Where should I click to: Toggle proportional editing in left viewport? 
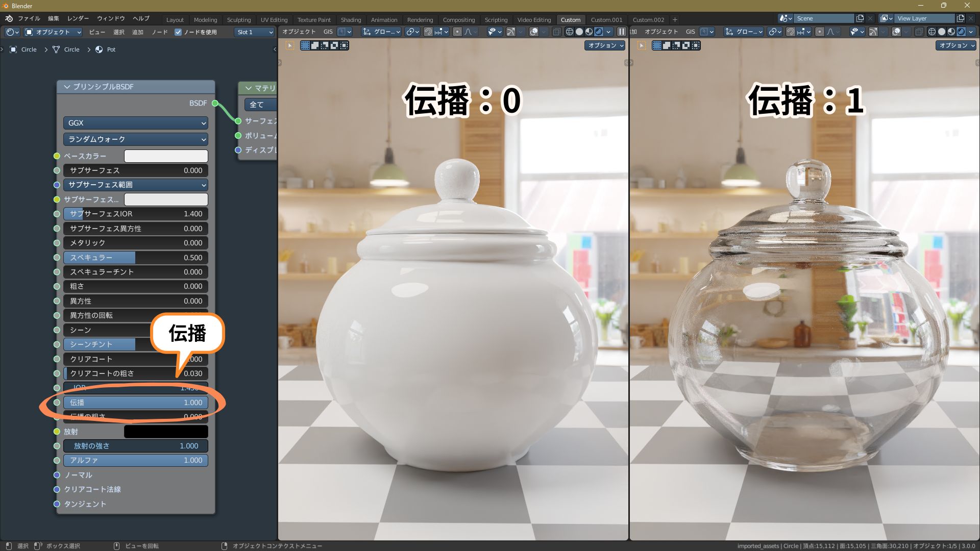pos(457,32)
